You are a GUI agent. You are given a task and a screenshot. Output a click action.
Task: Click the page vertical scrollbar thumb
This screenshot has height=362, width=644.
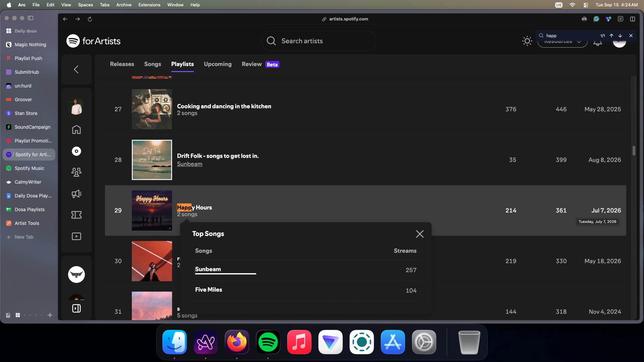coord(634,150)
